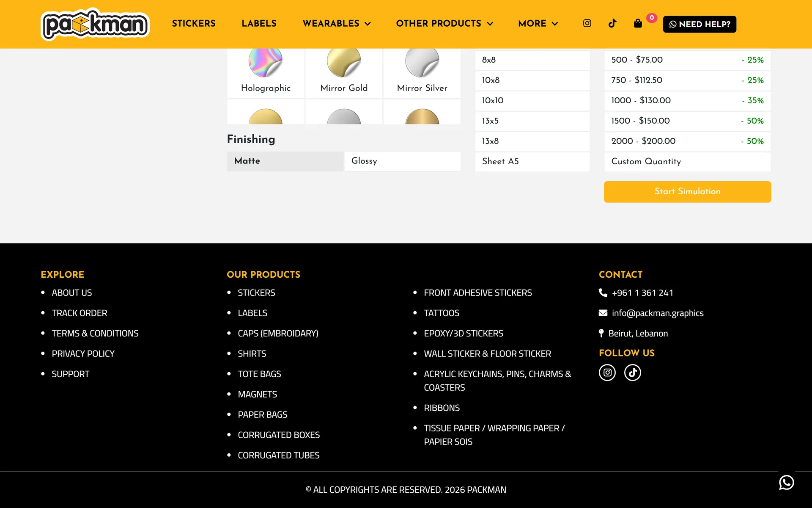Expand the Wearables dropdown menu
The width and height of the screenshot is (812, 508).
pos(337,24)
